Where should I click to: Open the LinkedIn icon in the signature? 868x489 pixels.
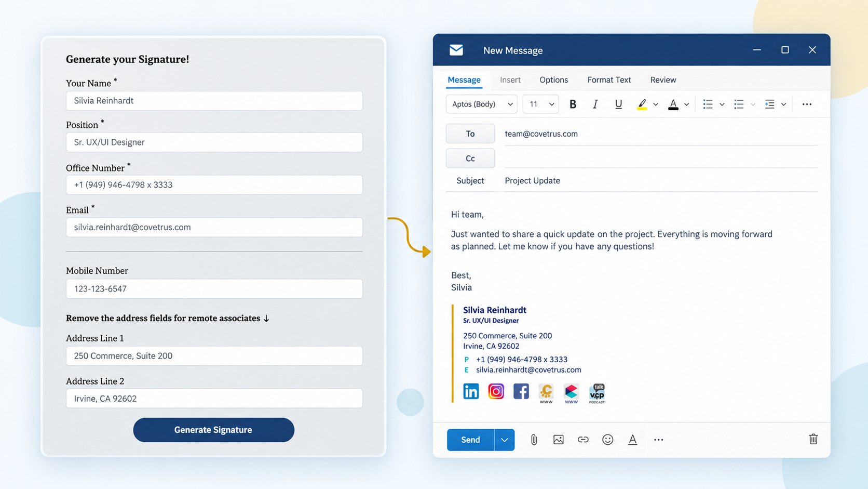[x=471, y=391]
